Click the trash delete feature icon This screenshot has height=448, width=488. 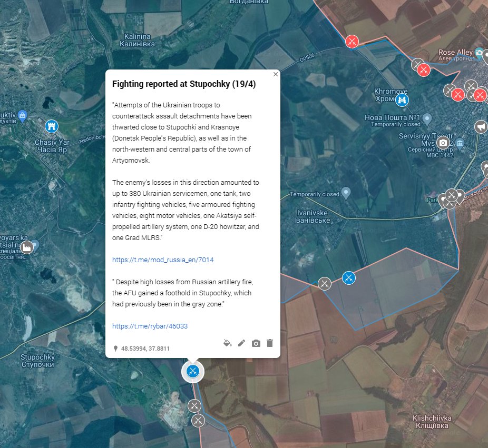[x=270, y=343]
